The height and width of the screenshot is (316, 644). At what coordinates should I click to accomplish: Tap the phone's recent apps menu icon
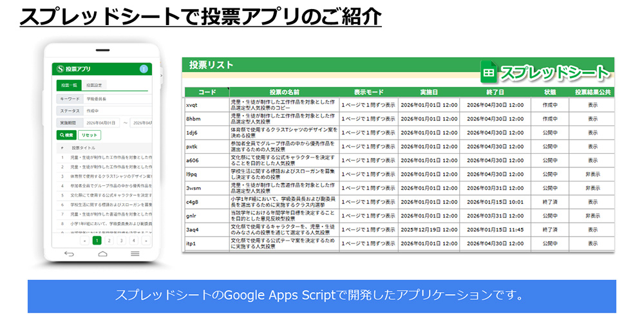135,254
